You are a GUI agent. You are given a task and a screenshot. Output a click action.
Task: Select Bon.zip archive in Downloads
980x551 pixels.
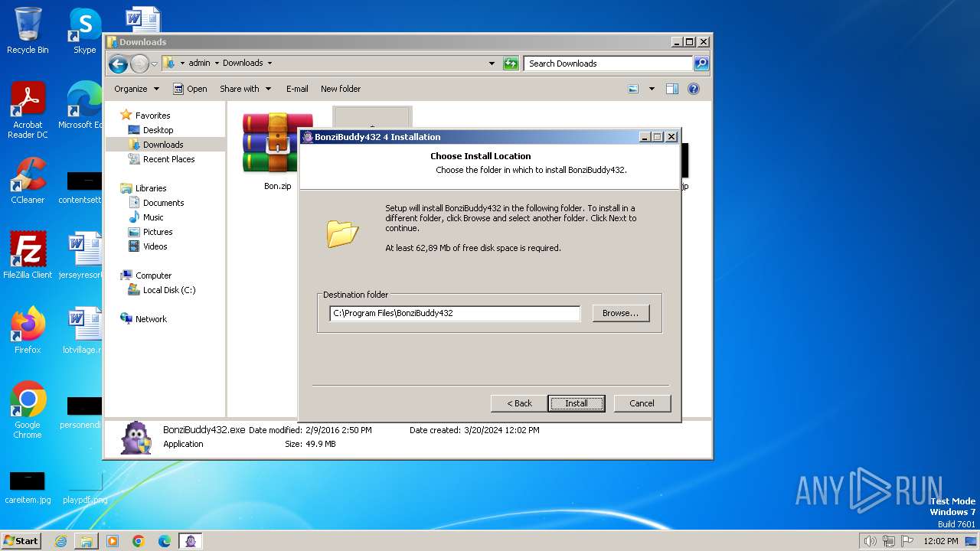point(277,152)
